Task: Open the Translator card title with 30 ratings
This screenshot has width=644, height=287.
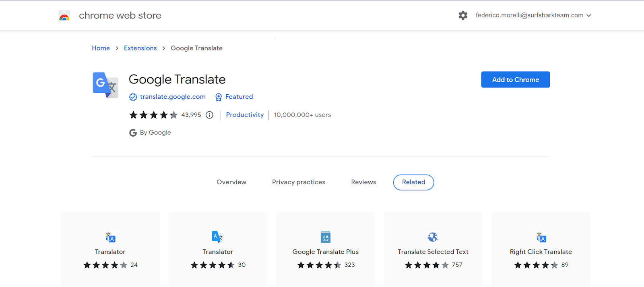Action: pos(218,252)
